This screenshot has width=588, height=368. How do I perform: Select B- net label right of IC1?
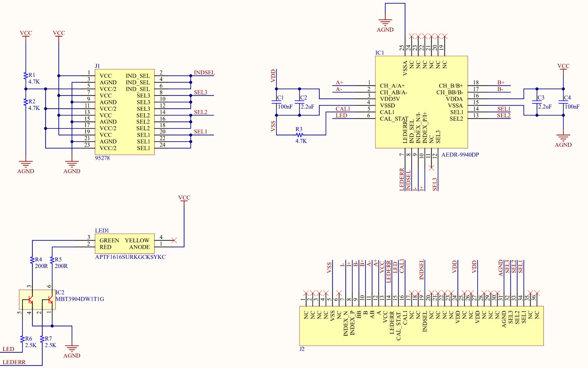pyautogui.click(x=500, y=89)
